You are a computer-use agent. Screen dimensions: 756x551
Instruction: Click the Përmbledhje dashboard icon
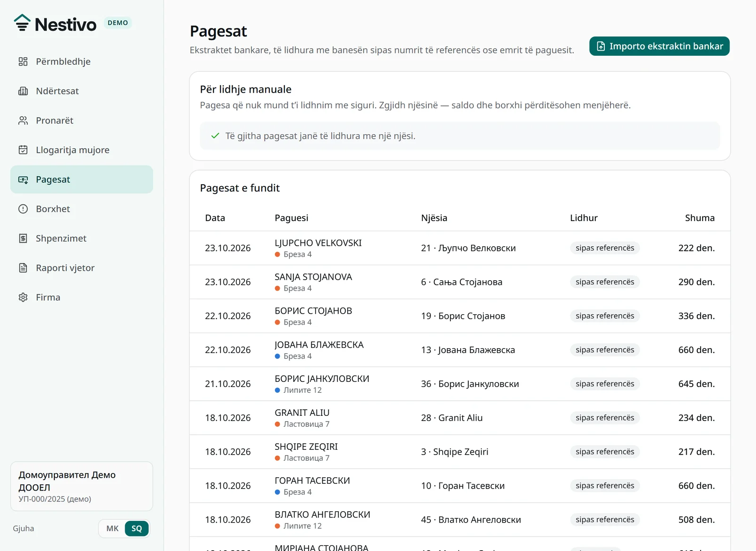[x=23, y=61]
